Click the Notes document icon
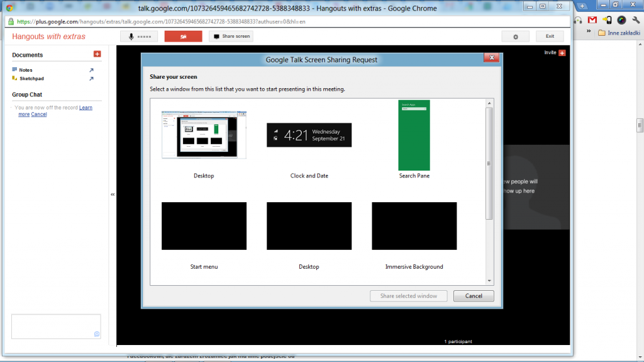644x362 pixels. (x=15, y=69)
